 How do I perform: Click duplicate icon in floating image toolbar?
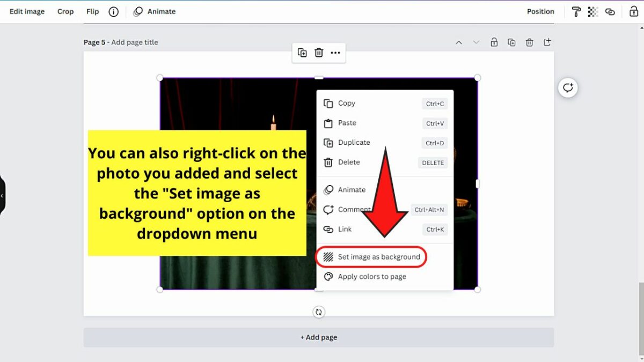(302, 53)
